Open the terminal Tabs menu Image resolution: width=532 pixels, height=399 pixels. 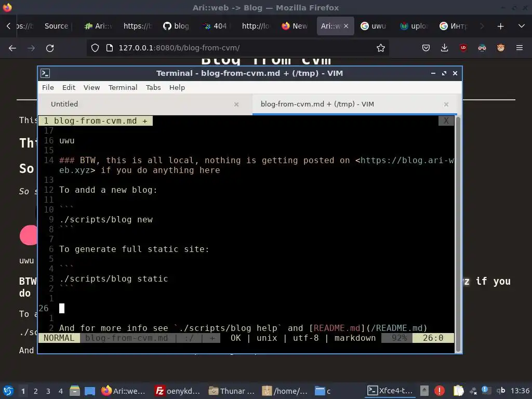click(x=153, y=87)
